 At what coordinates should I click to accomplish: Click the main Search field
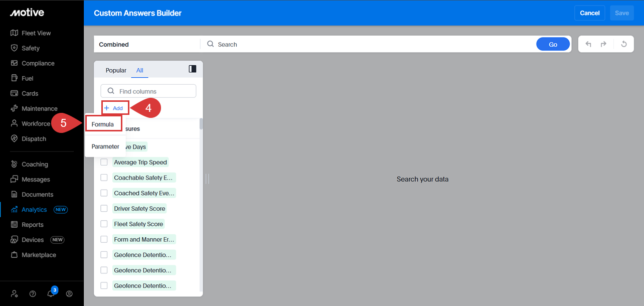(368, 44)
